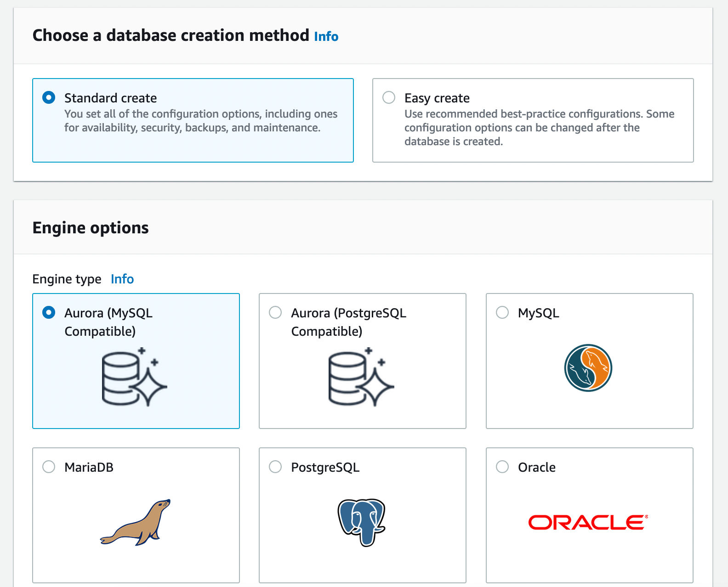Click the Easy create description text
The width and height of the screenshot is (728, 587).
coord(540,127)
